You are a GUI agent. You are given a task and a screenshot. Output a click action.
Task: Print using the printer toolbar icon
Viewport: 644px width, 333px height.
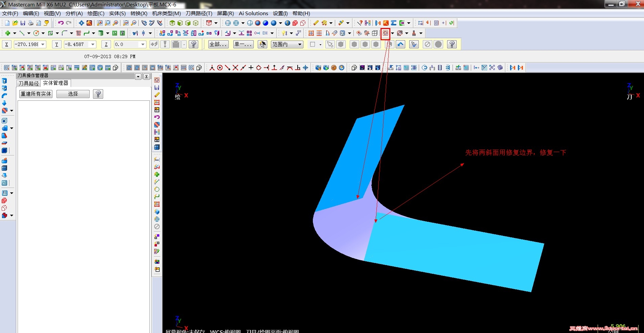[31, 23]
